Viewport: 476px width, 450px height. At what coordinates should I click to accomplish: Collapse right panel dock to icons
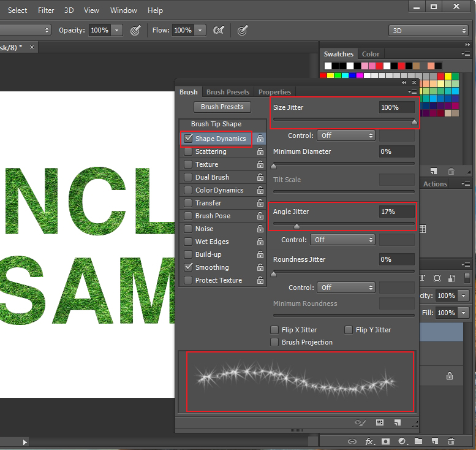tap(467, 44)
